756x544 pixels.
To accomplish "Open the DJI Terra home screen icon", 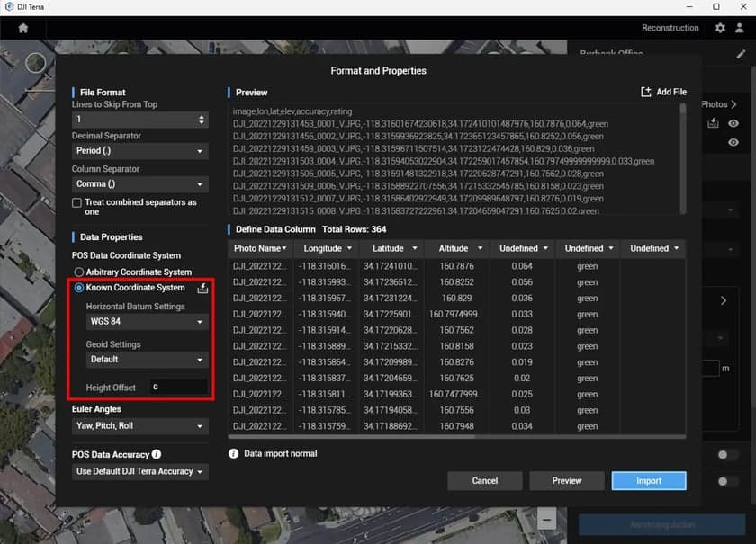I will click(x=22, y=28).
